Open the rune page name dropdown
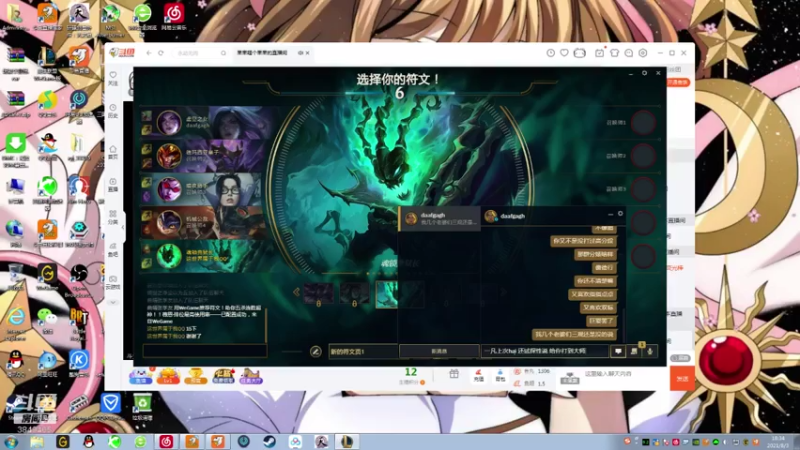Screen dimensions: 800x450 363,352
